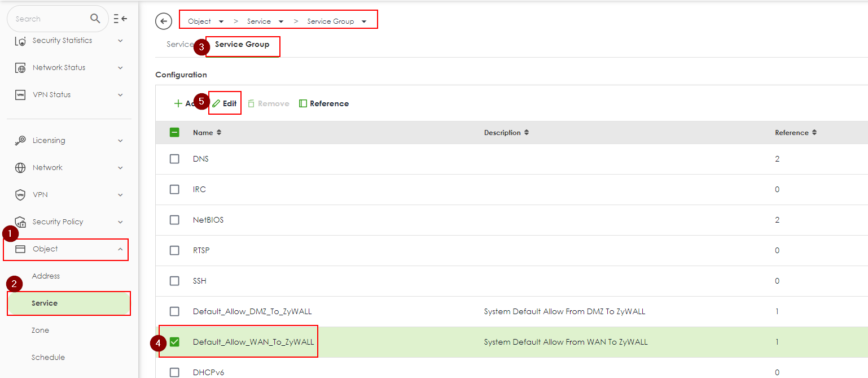Click the search magnifier icon
The width and height of the screenshot is (868, 378).
tap(95, 19)
